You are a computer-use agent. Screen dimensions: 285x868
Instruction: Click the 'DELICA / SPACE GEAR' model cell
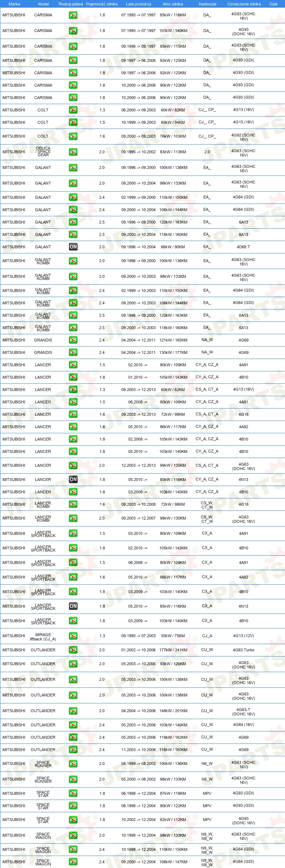click(43, 151)
